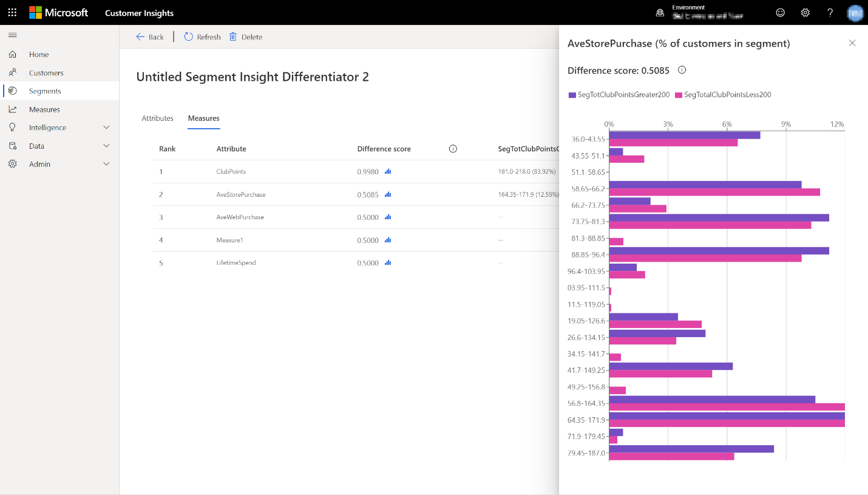868x495 pixels.
Task: Click the chart icon next to ClubPoints score
Action: [388, 171]
